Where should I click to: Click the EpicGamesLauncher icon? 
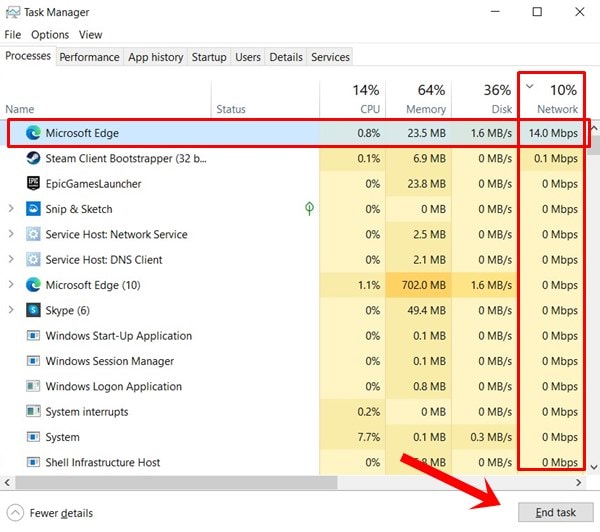coord(33,183)
